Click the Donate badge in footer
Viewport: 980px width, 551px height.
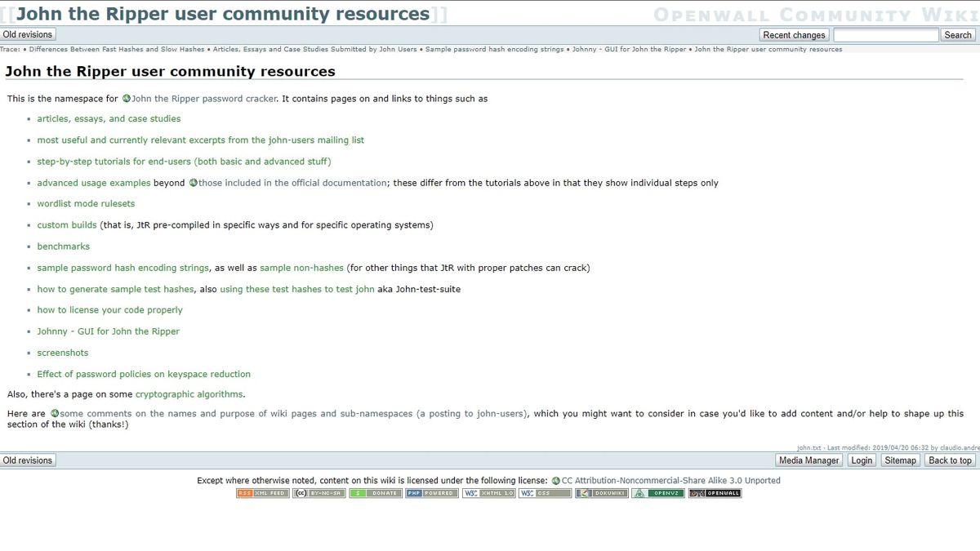[376, 493]
